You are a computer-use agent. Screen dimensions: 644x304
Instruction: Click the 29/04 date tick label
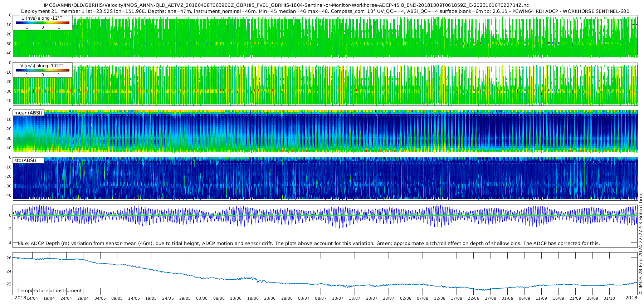point(83,298)
